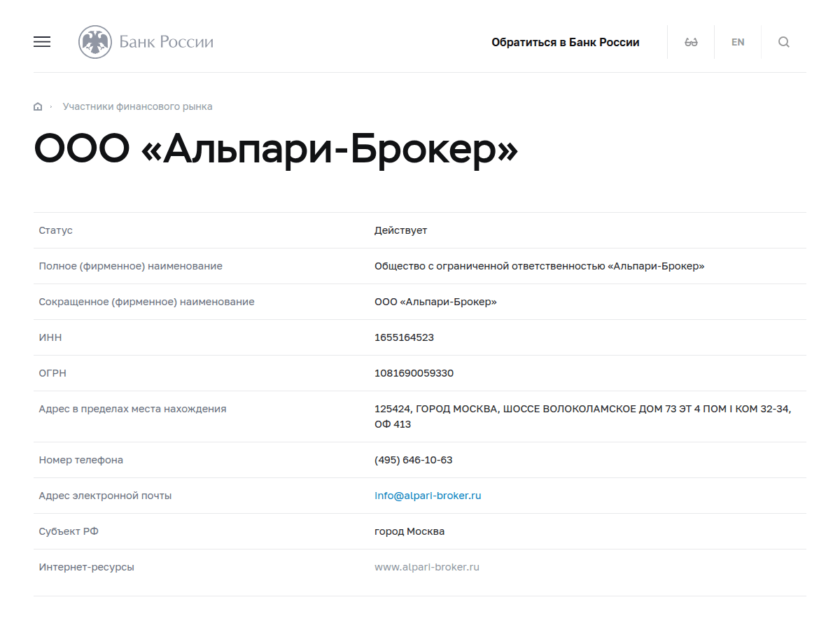
Task: Enable the visually impaired glasses mode
Action: pos(691,42)
